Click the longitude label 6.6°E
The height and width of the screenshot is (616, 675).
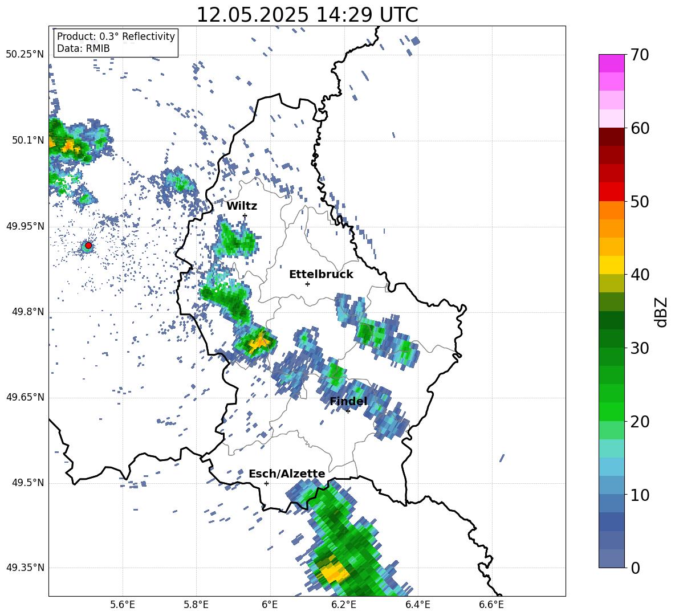coord(491,605)
